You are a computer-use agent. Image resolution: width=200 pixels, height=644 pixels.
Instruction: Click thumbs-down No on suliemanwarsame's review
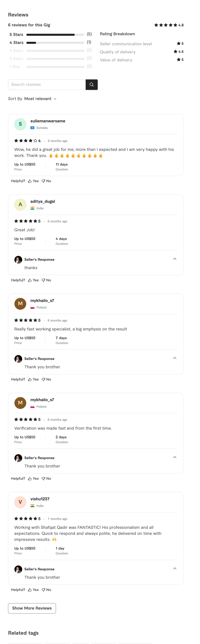coord(46,181)
